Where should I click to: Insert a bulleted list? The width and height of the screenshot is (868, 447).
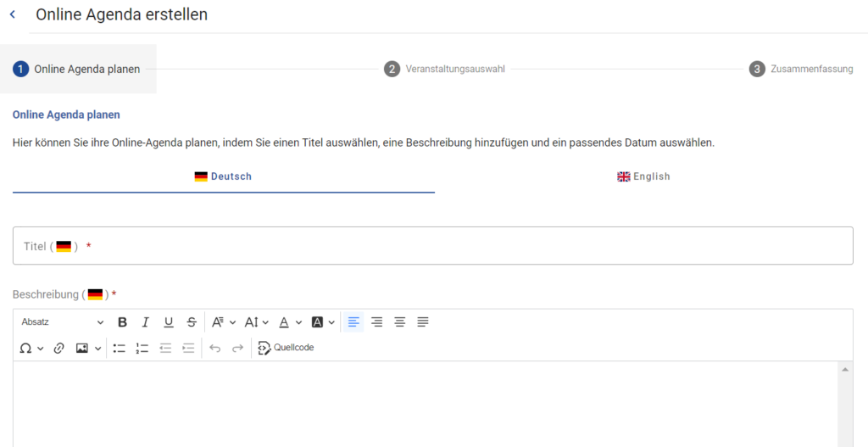tap(120, 348)
